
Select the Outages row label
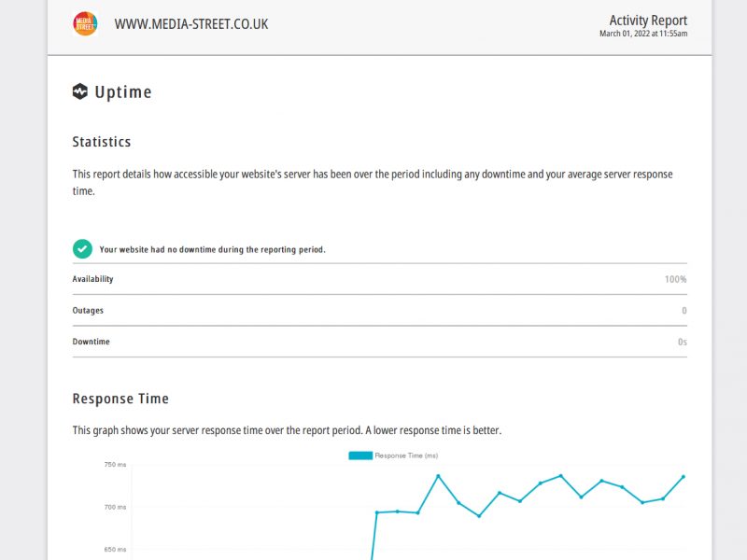pos(88,311)
